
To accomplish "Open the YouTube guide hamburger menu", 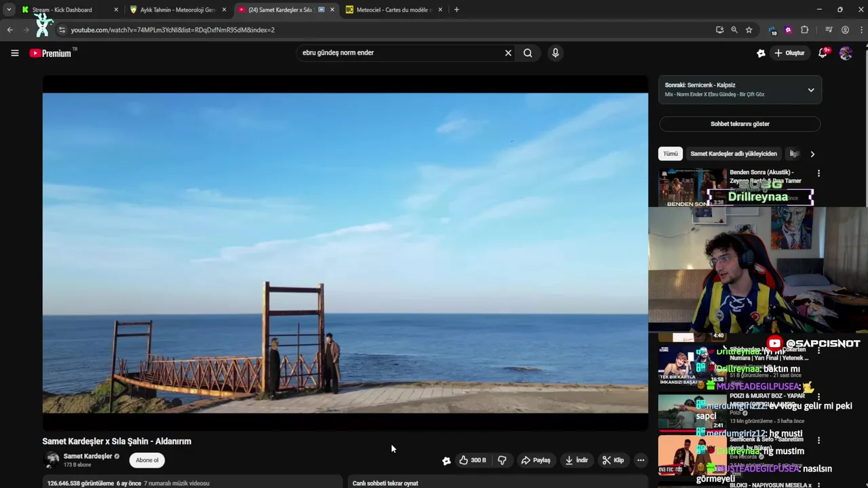I will pyautogui.click(x=14, y=53).
